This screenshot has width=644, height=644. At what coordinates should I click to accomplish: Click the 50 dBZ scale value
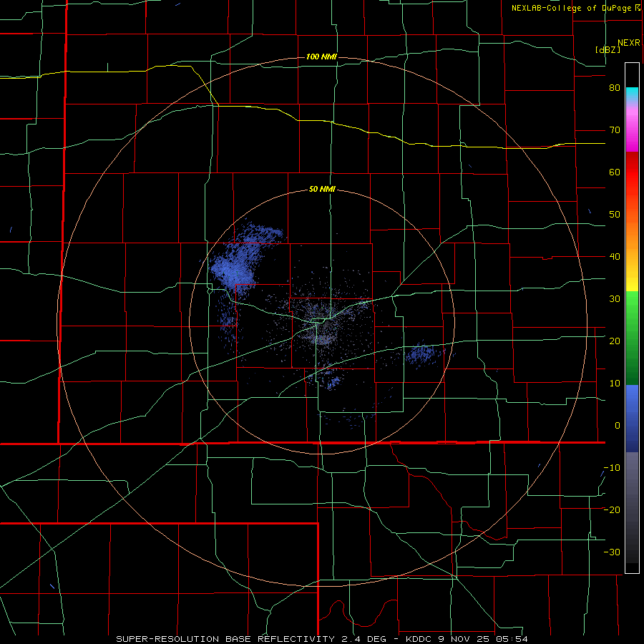pyautogui.click(x=615, y=215)
